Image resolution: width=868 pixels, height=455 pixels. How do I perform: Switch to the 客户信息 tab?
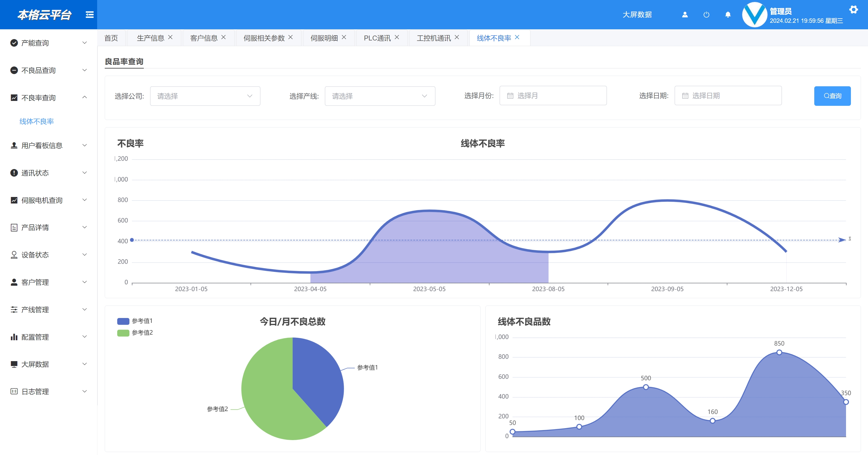(204, 38)
